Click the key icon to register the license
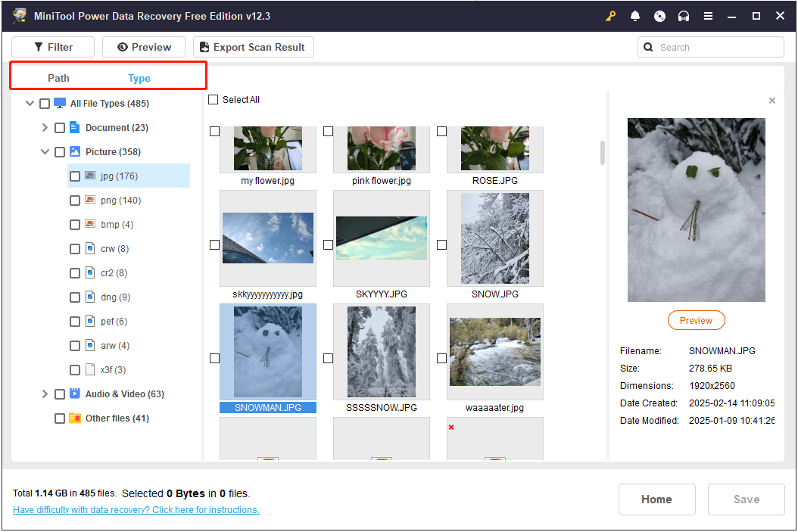This screenshot has height=532, width=798. [x=611, y=15]
